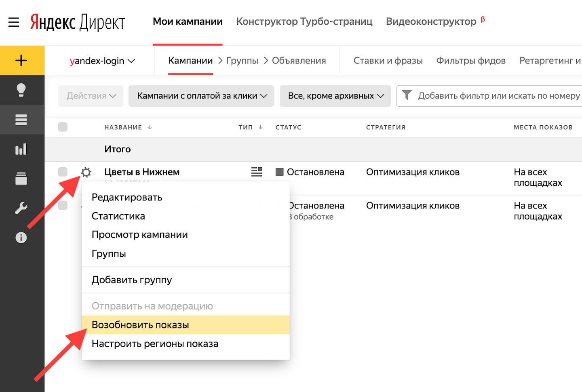Screen dimensions: 582x392
Task: Choose Возобновить показы in context menu
Action: click(186, 325)
